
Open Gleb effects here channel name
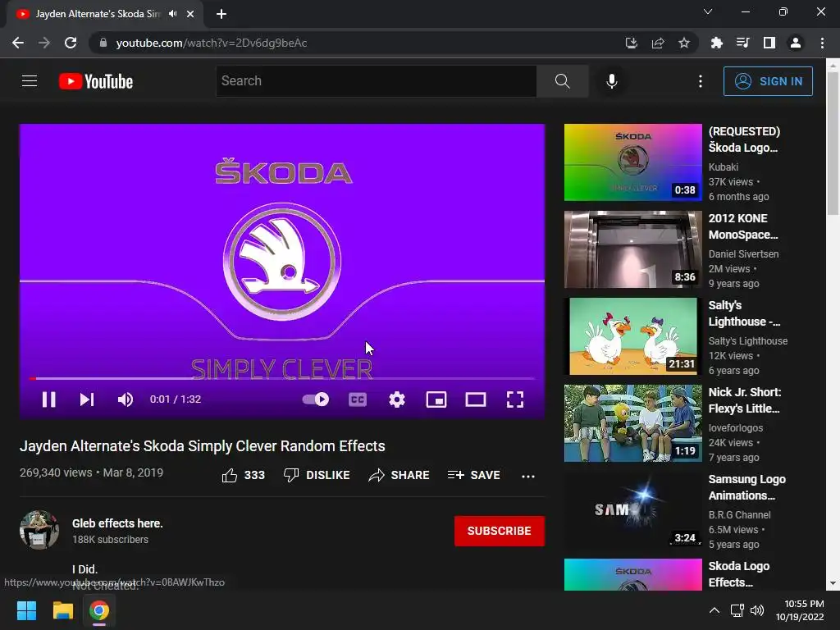pos(117,523)
